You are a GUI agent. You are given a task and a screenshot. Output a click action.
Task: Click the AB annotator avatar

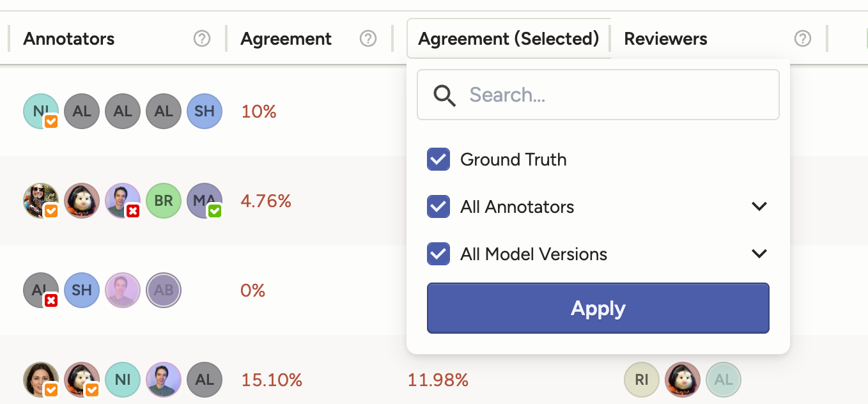pos(164,290)
